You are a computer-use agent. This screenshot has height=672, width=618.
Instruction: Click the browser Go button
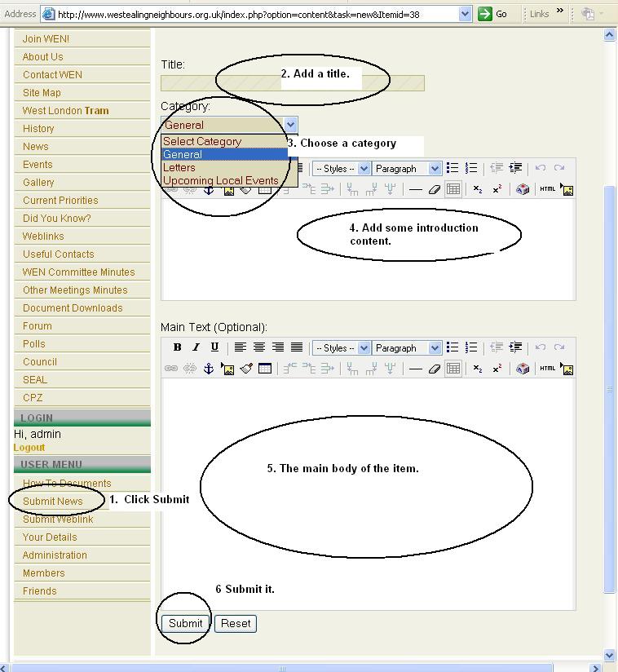tap(493, 14)
